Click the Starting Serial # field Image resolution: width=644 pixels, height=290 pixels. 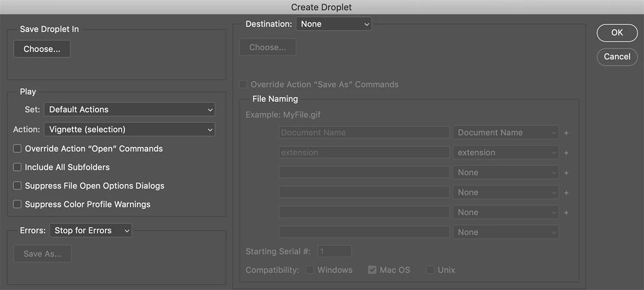[x=335, y=251]
